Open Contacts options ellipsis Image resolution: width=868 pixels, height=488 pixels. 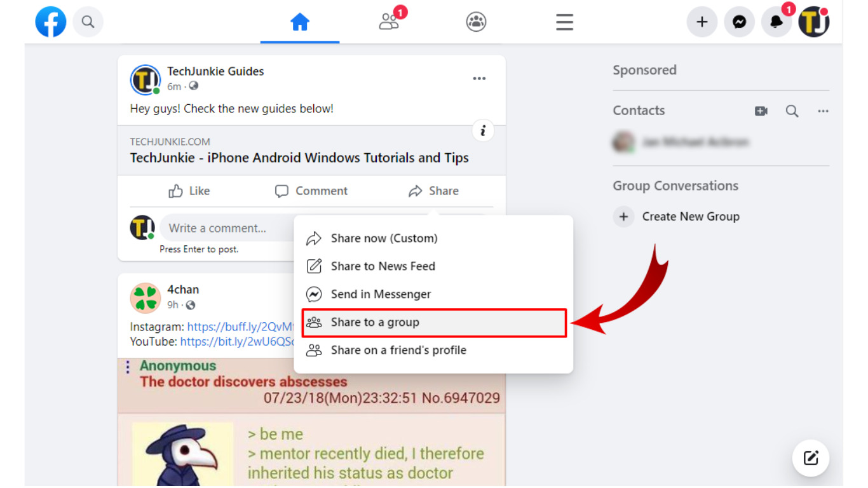[x=823, y=111]
